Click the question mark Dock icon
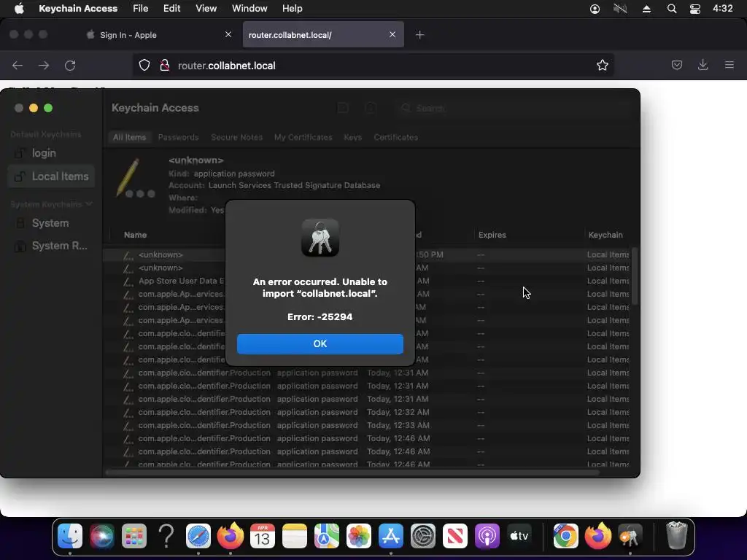Image resolution: width=747 pixels, height=560 pixels. (166, 537)
